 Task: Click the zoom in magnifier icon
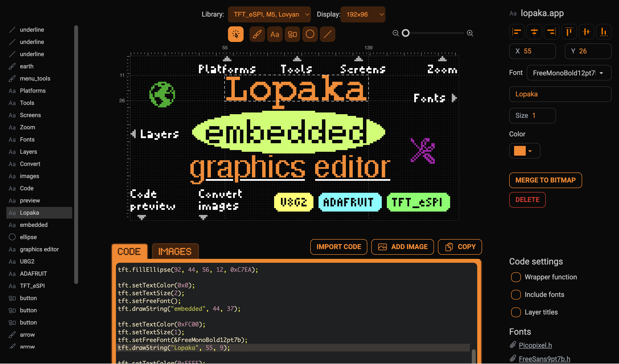pyautogui.click(x=470, y=33)
